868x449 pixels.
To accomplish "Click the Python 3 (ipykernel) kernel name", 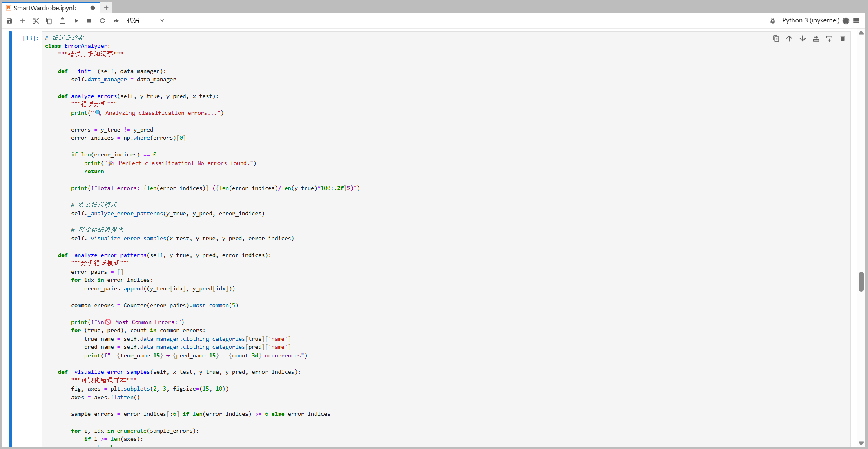I will 810,20.
